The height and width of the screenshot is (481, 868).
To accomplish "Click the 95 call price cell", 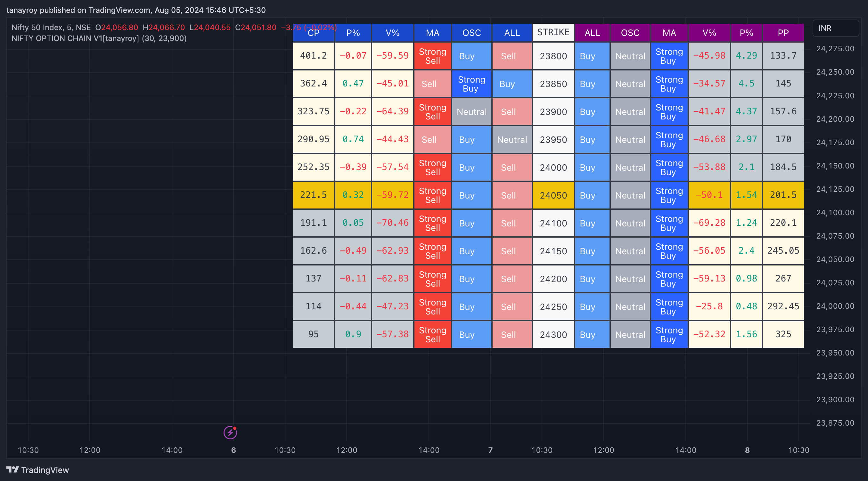I will coord(313,334).
